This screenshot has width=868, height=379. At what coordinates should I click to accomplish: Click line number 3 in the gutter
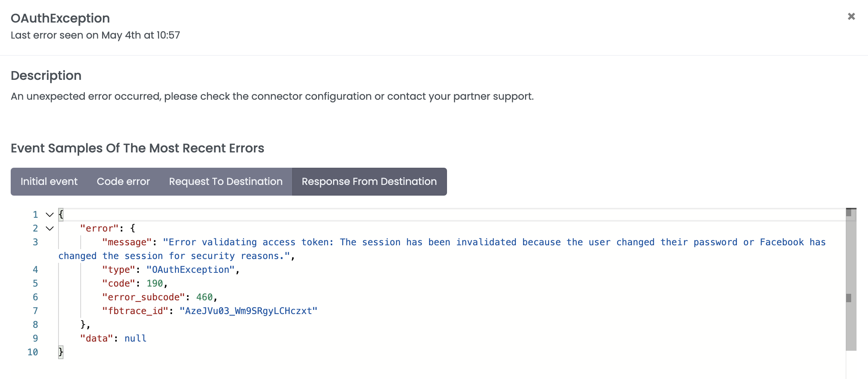pos(35,242)
